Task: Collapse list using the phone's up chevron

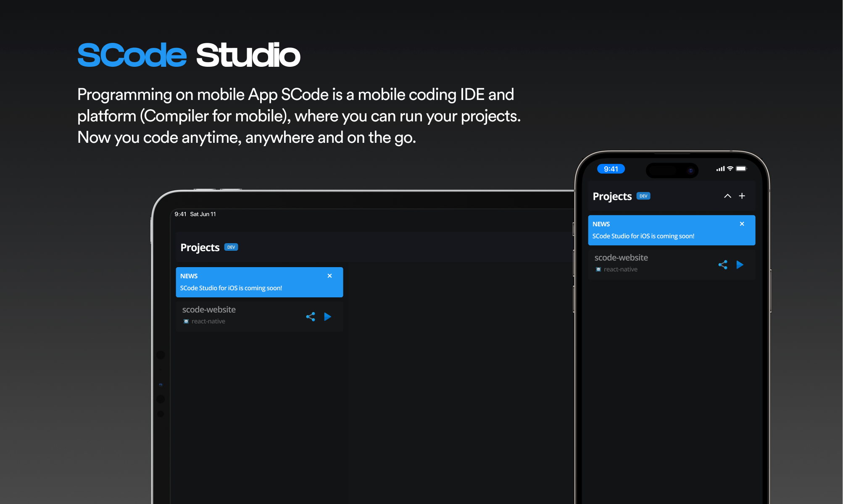Action: pyautogui.click(x=727, y=196)
